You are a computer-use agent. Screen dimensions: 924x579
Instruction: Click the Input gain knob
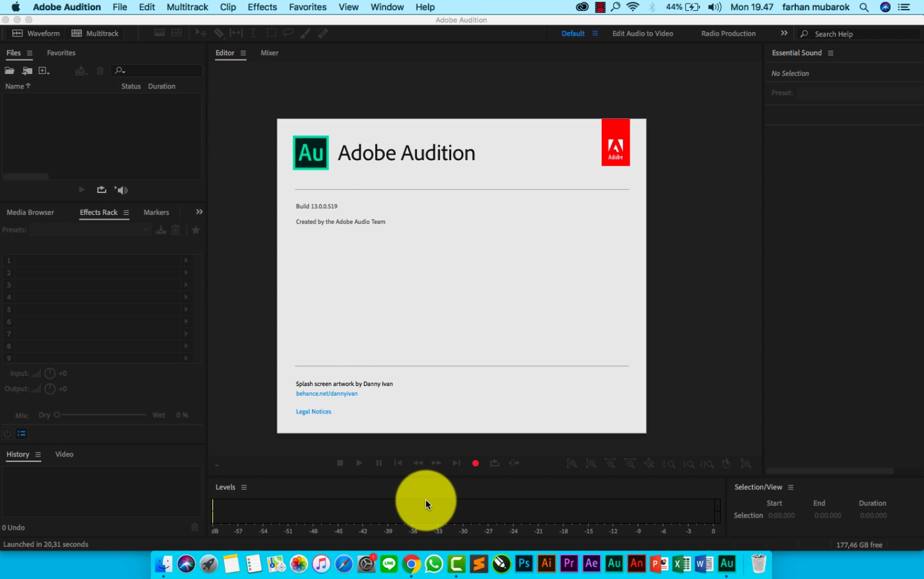(50, 373)
